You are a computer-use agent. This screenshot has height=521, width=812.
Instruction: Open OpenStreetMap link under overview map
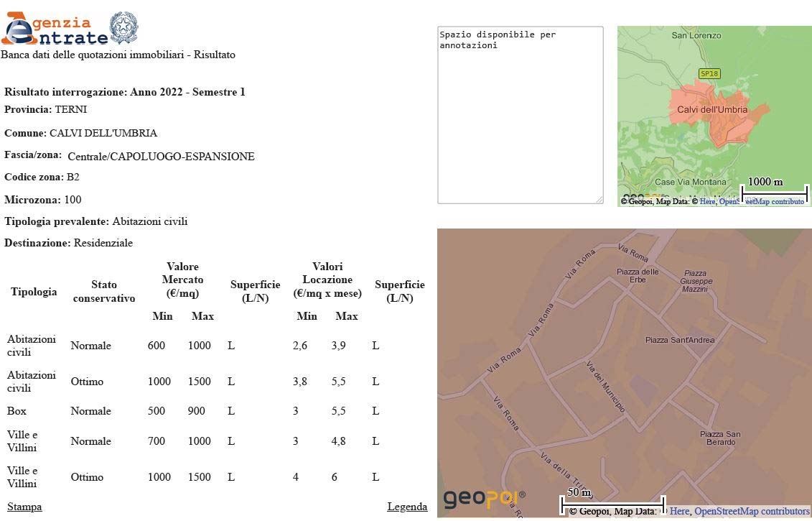(761, 202)
